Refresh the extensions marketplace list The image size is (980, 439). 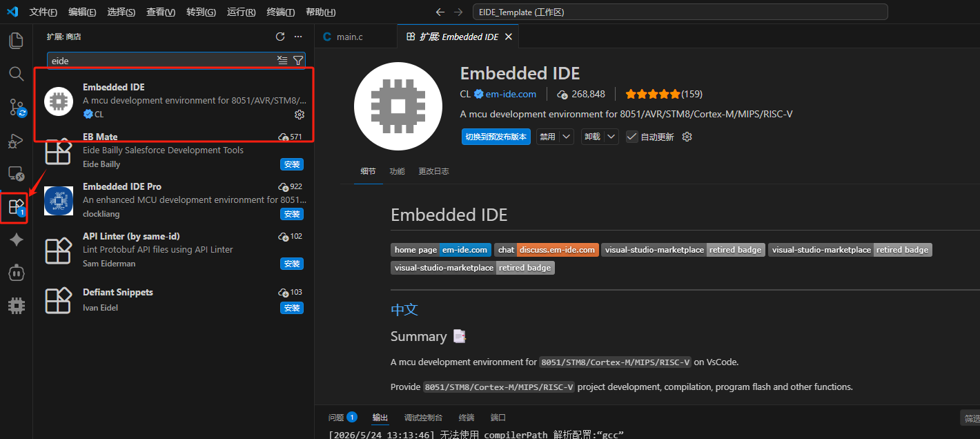(280, 37)
